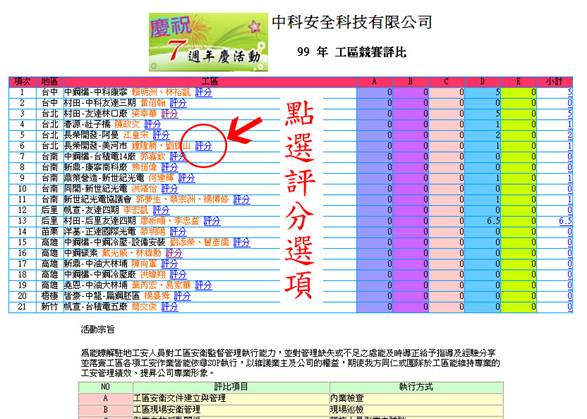The width and height of the screenshot is (587, 419).
Task: Select 評分 link for row 11 新世紀光電協議會
Action: tap(241, 200)
